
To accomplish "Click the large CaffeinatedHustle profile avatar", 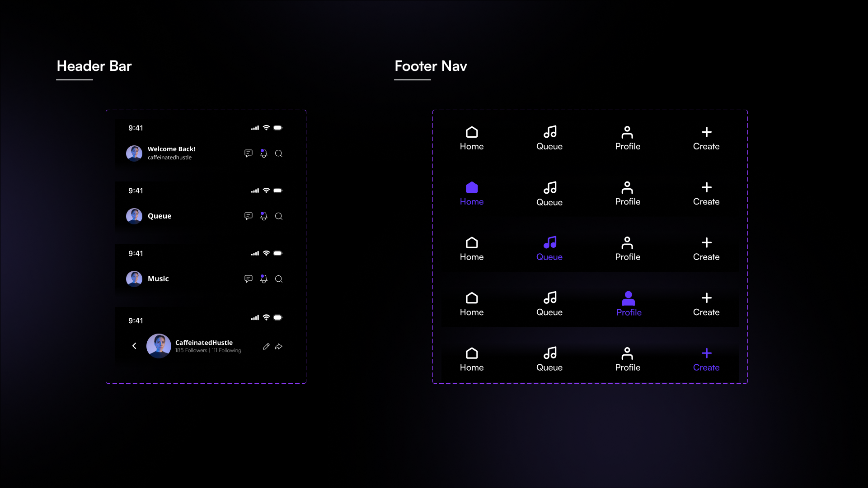I will [159, 346].
